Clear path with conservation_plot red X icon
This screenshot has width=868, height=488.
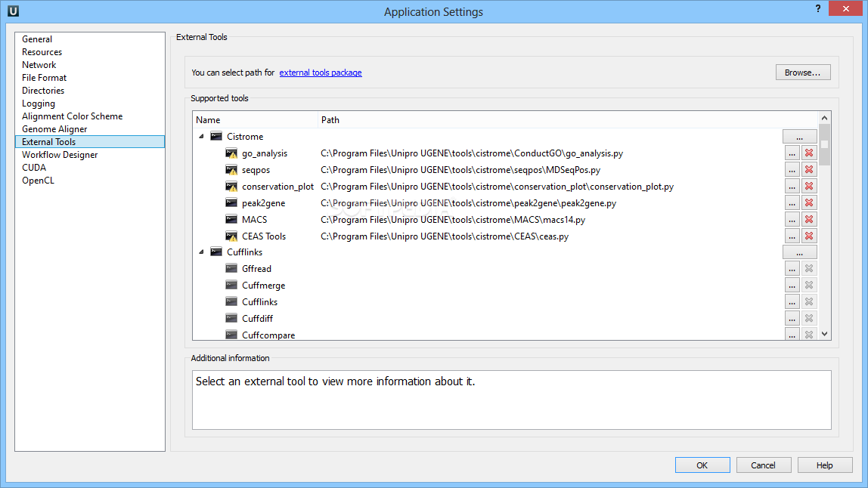(x=809, y=187)
